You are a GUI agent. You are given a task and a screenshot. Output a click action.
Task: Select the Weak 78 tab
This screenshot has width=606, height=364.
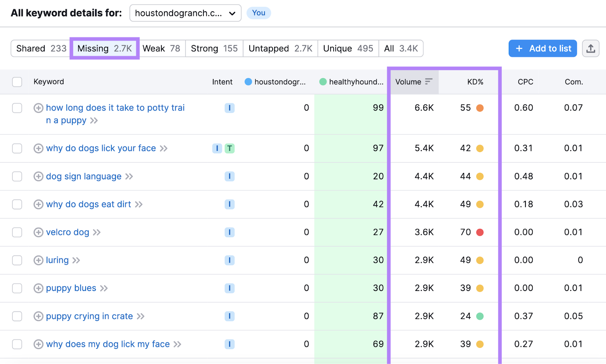click(x=161, y=48)
